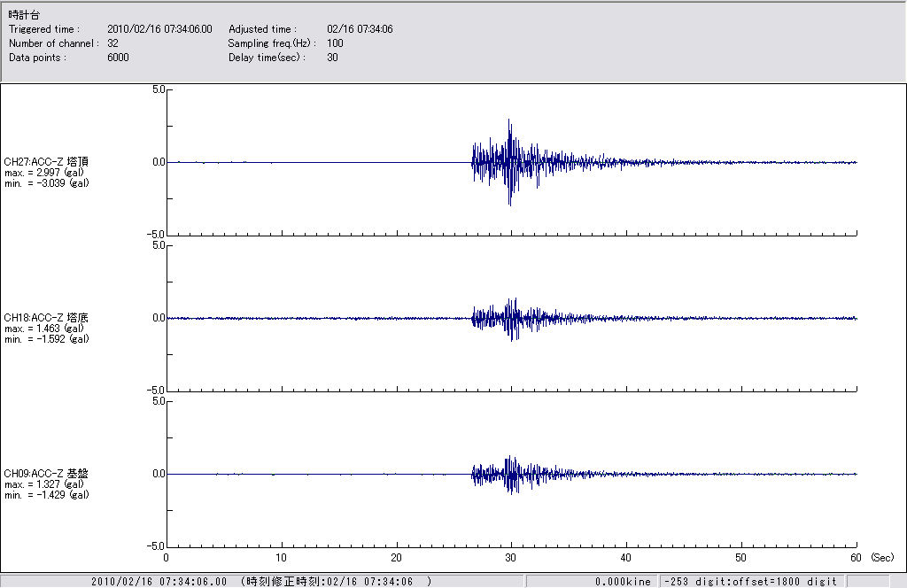Click the 0.000kine field in status bar

[623, 581]
